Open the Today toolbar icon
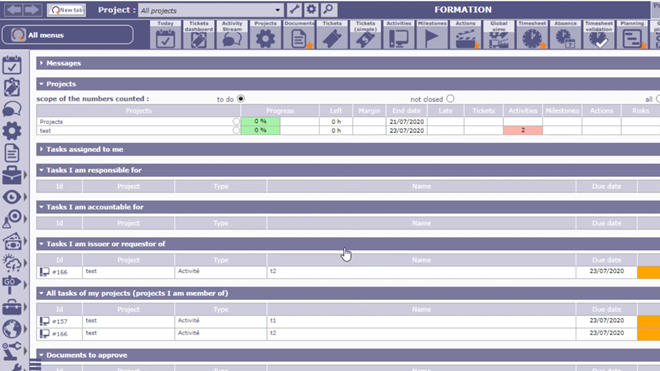The height and width of the screenshot is (371, 660). [165, 35]
